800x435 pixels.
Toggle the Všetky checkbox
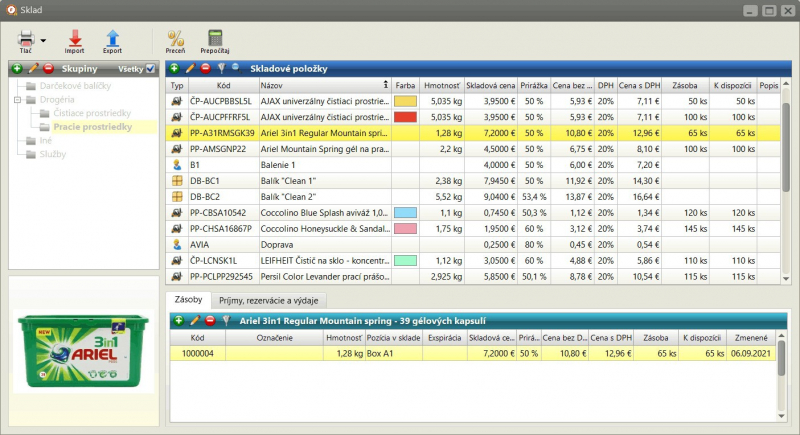coord(151,68)
